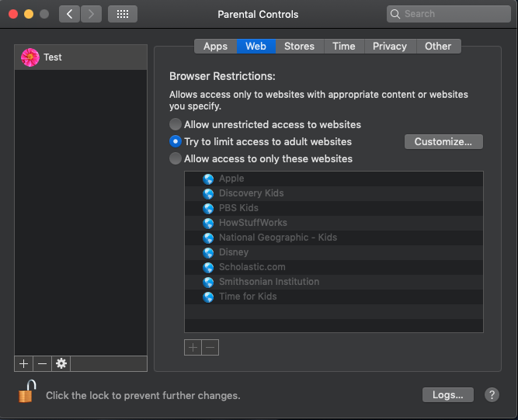Image resolution: width=518 pixels, height=420 pixels.
Task: Open help with the question mark button
Action: click(492, 394)
